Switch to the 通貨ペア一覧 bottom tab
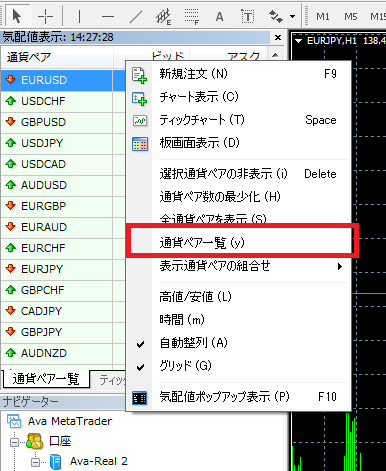The image size is (386, 471). click(46, 379)
